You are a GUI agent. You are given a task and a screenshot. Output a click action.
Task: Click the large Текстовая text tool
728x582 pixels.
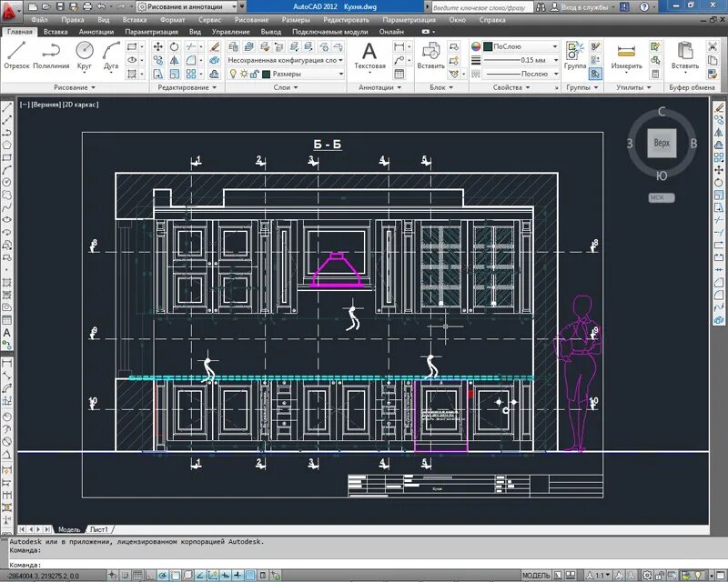[369, 56]
